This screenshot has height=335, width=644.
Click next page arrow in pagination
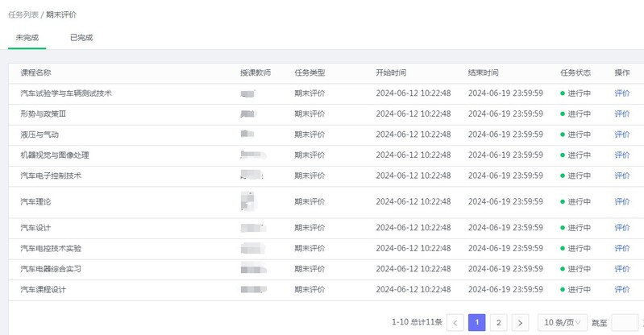pyautogui.click(x=521, y=323)
